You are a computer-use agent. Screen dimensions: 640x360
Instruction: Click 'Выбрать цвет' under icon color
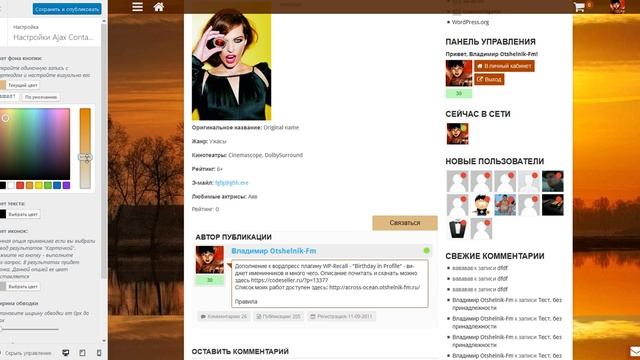23,287
